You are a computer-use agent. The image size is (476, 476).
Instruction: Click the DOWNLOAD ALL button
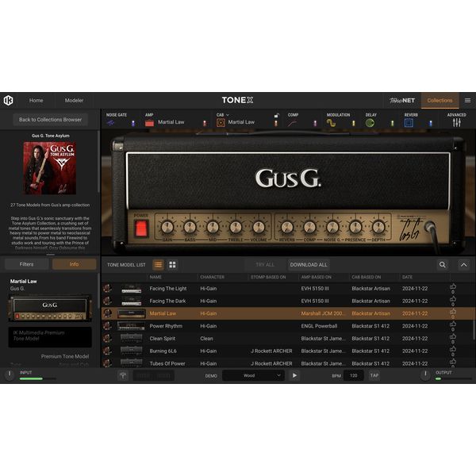[x=309, y=265]
